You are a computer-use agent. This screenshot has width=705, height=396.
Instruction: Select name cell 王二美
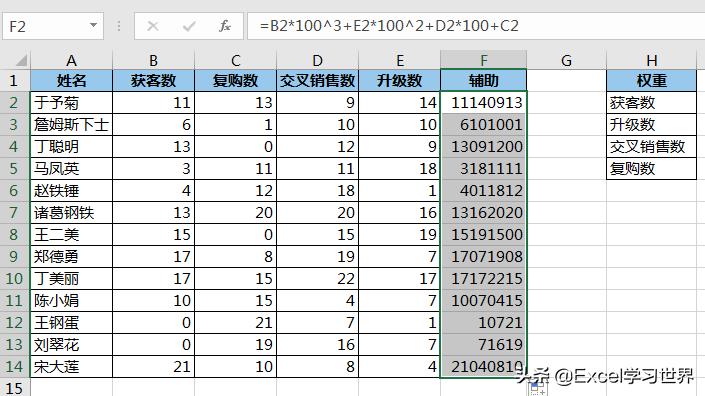[71, 235]
